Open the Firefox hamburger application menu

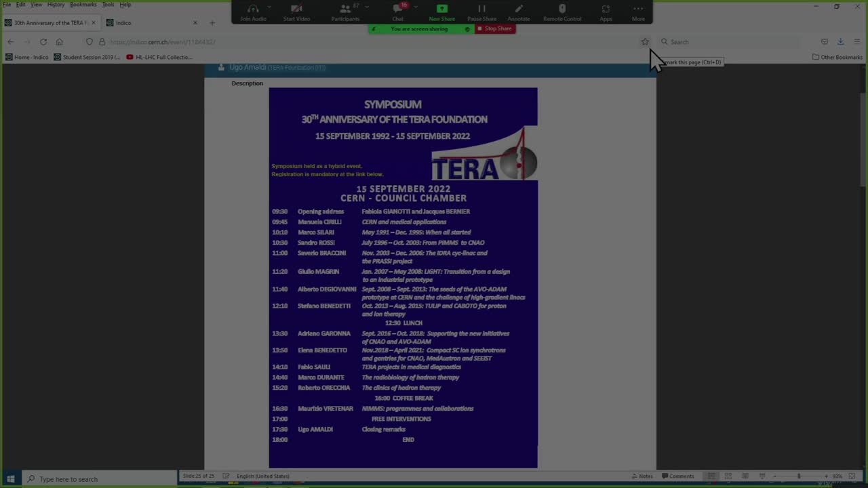(857, 42)
